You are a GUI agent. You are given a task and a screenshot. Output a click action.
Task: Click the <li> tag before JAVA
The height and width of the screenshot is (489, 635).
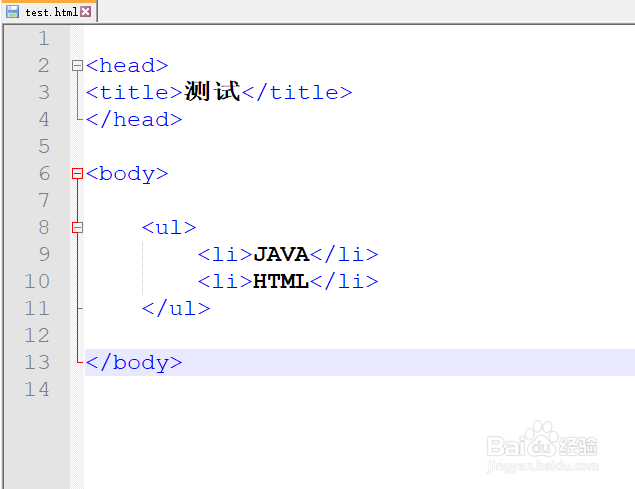[225, 255]
